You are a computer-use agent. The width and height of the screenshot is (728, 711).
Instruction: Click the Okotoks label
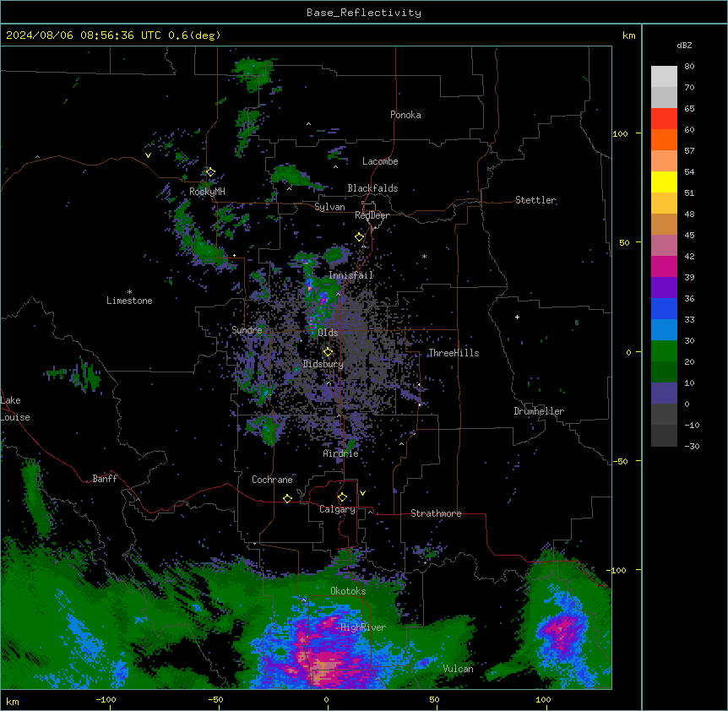(x=348, y=591)
